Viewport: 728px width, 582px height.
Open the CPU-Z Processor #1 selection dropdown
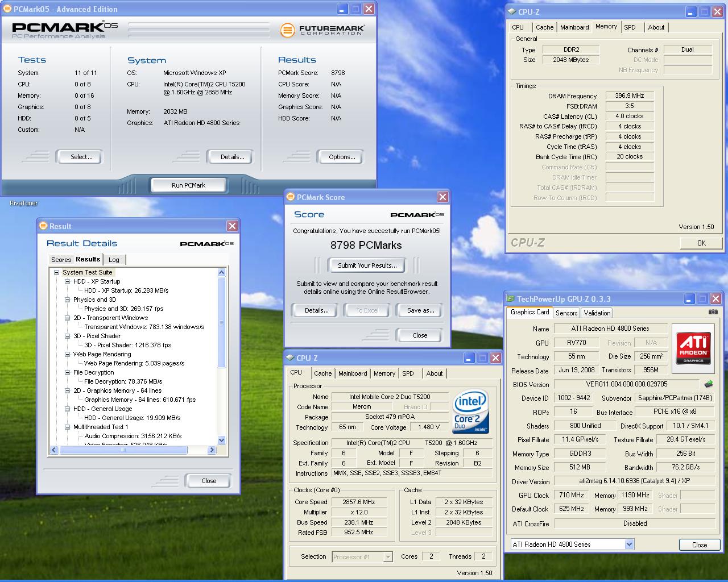[x=388, y=557]
